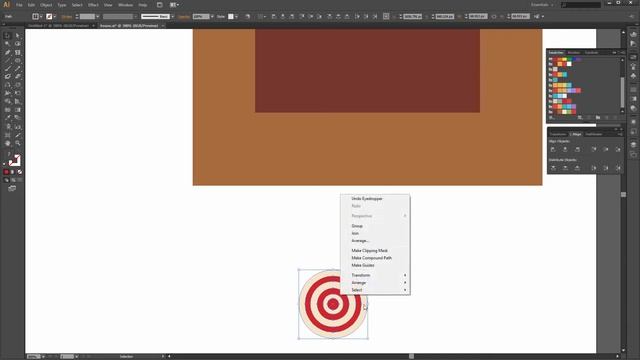
Task: Switch to the Pathfinder panel tab
Action: [594, 134]
